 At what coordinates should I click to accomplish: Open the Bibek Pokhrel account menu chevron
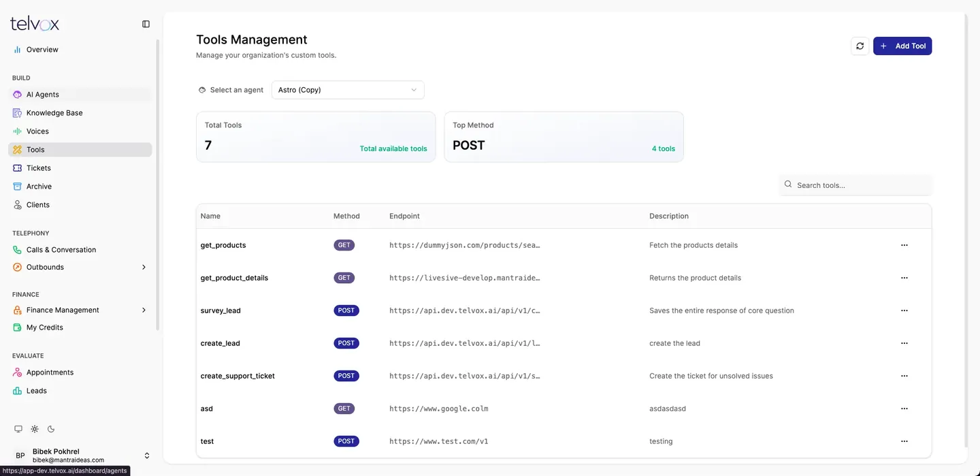coord(146,456)
